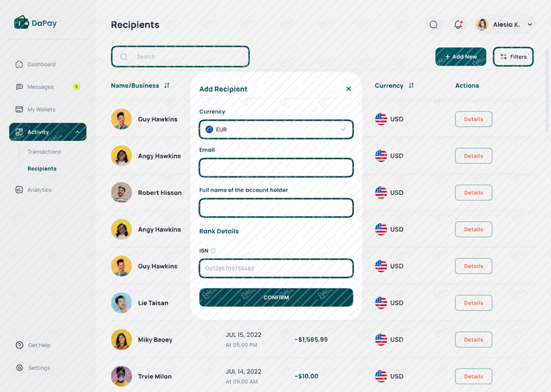This screenshot has width=551, height=392.
Task: Click amount -$10.00
Action: 306,376
